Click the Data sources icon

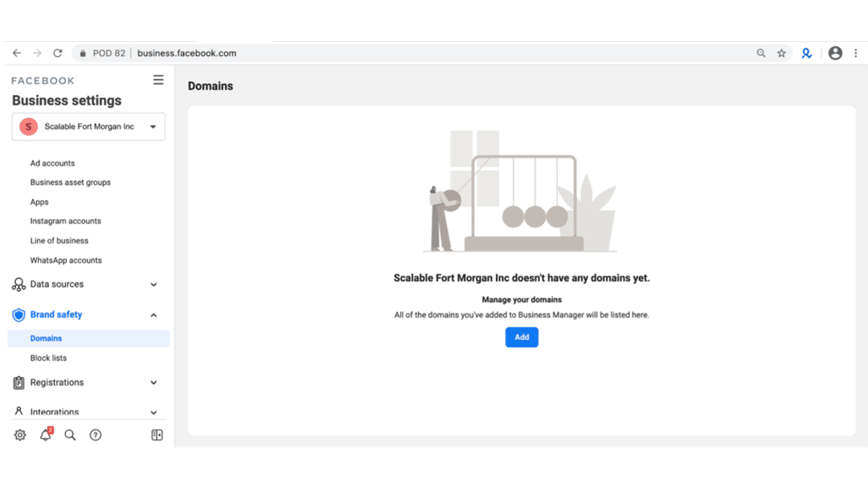(18, 284)
